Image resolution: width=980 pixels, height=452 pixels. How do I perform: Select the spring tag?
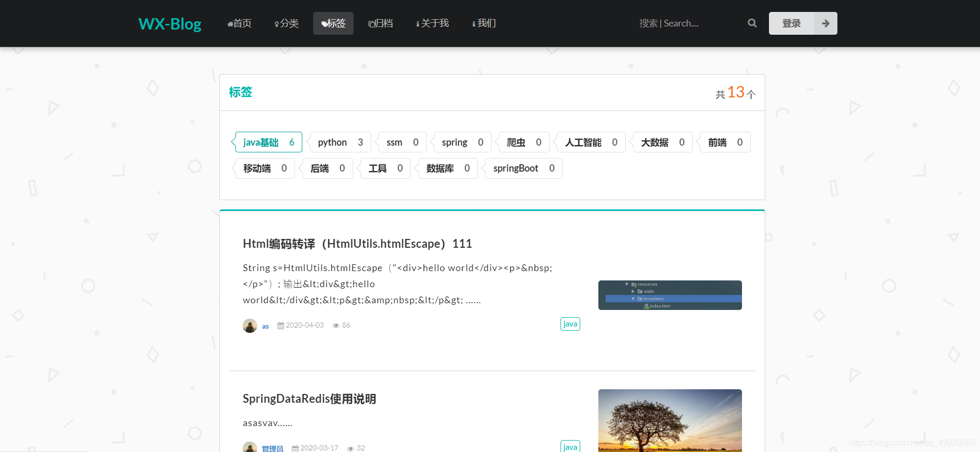click(x=463, y=142)
